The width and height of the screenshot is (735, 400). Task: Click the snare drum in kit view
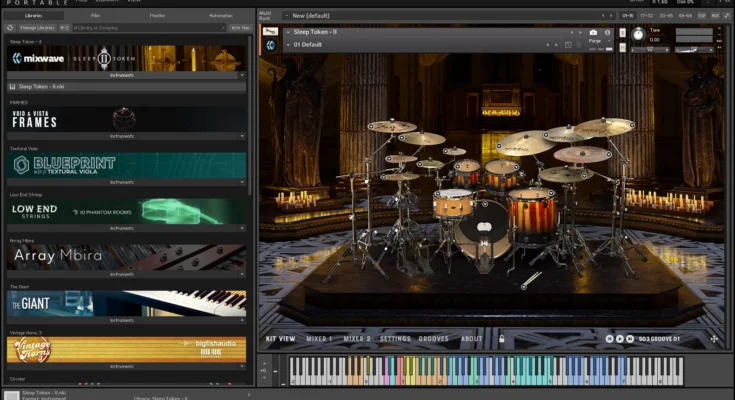point(454,203)
